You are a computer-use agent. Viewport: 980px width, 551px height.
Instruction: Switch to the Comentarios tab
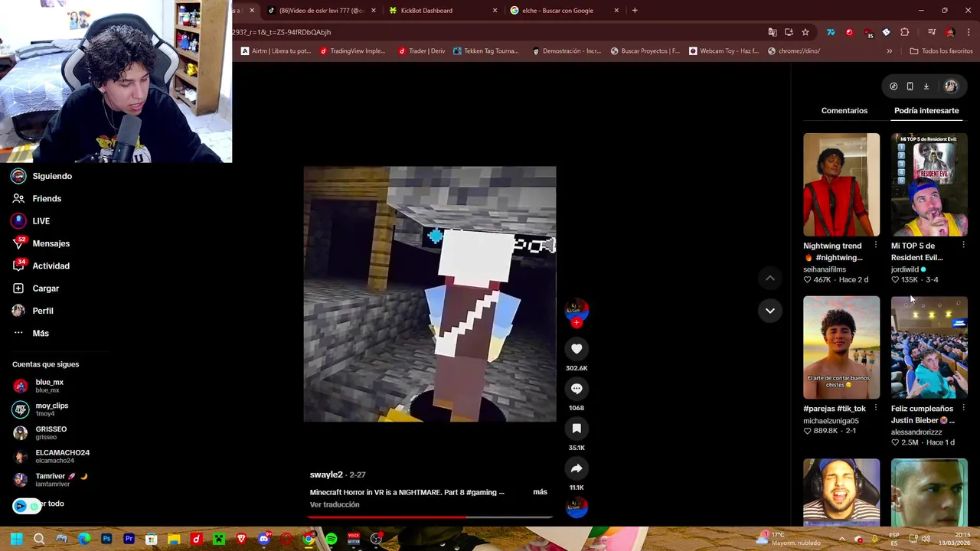[x=844, y=111]
